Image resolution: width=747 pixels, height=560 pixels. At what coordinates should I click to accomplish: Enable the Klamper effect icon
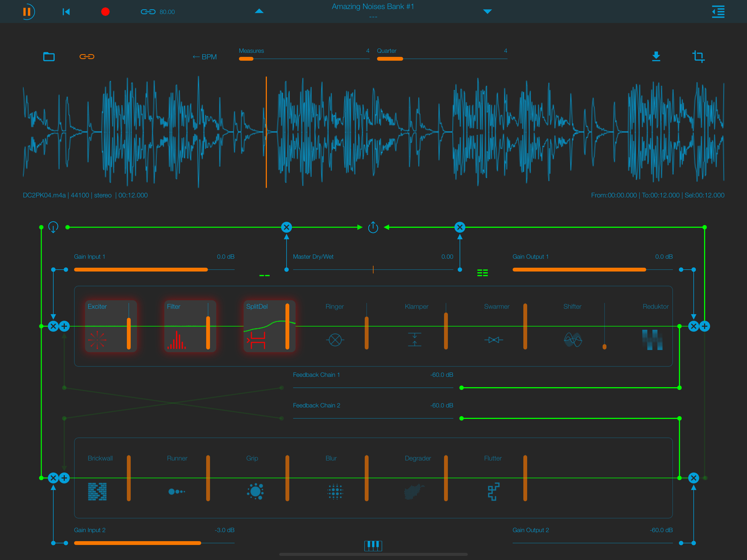point(414,339)
